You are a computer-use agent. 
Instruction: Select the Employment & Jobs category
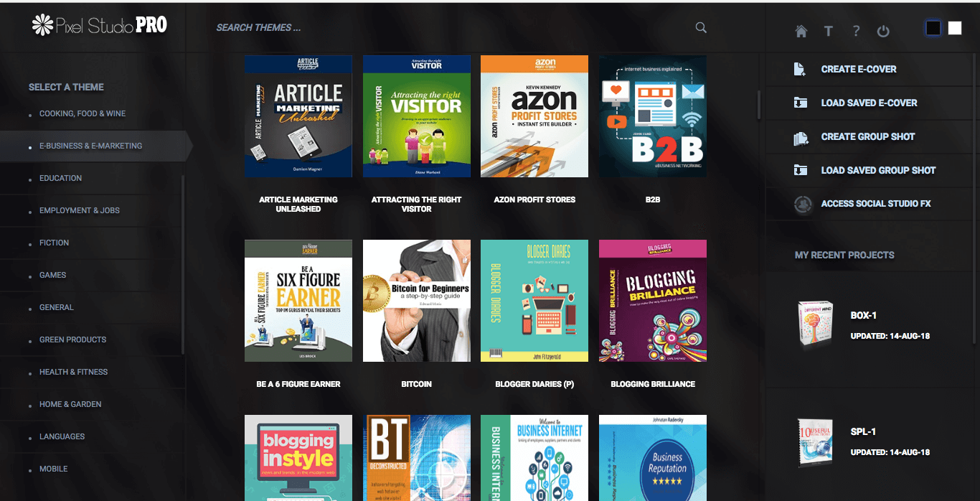coord(80,210)
